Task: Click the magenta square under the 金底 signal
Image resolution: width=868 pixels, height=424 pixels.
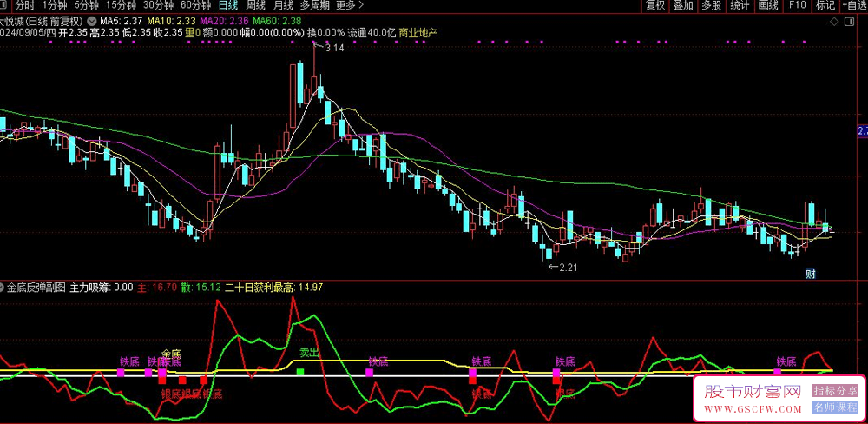Action: point(162,372)
